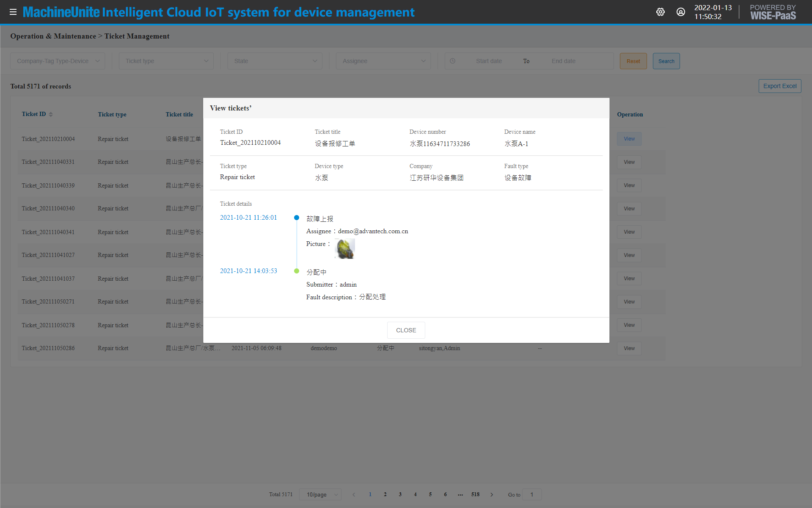Go to previous page arrow

click(x=354, y=494)
